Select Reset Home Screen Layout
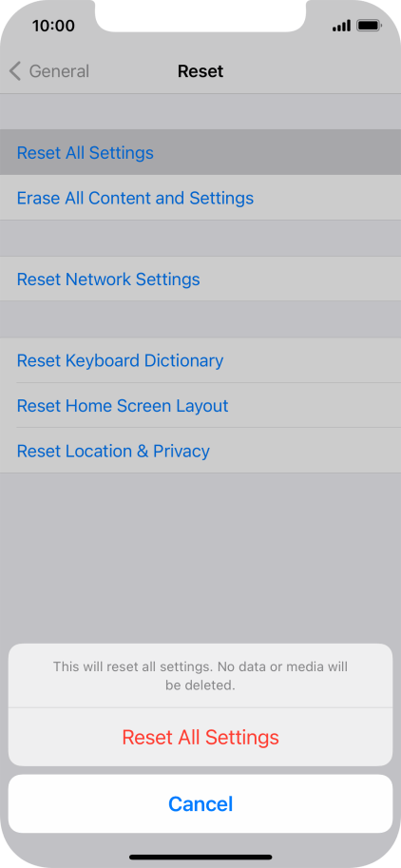 coord(200,406)
